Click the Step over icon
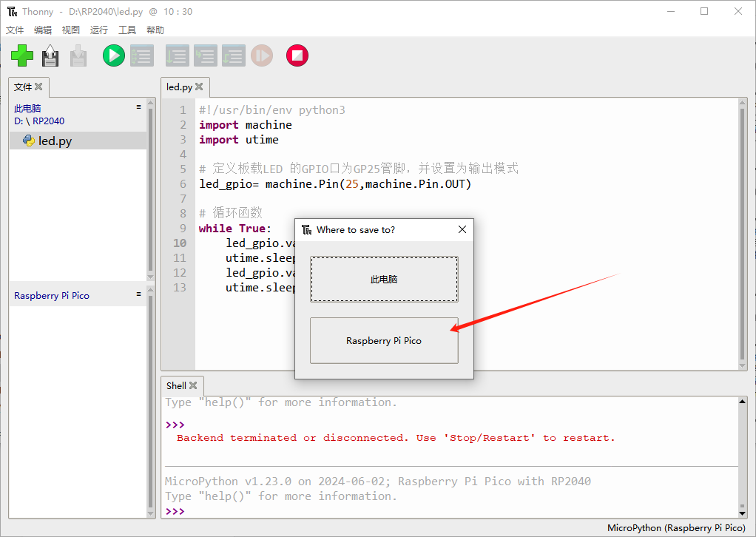This screenshot has height=537, width=756. click(x=177, y=55)
